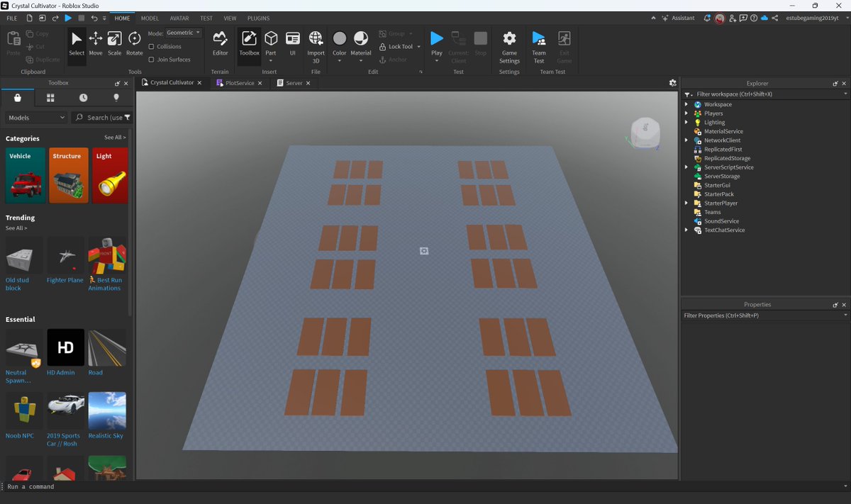851x504 pixels.
Task: Expand ServerScriptService in Explorer
Action: [686, 167]
